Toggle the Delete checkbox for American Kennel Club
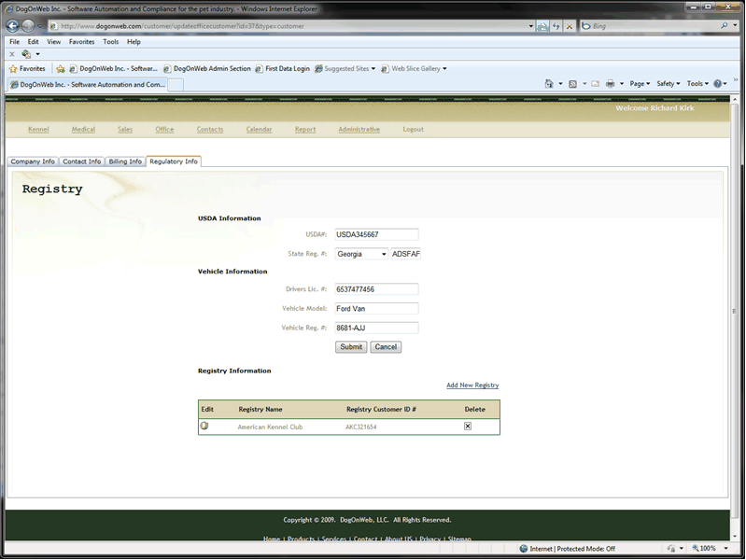 coord(468,427)
